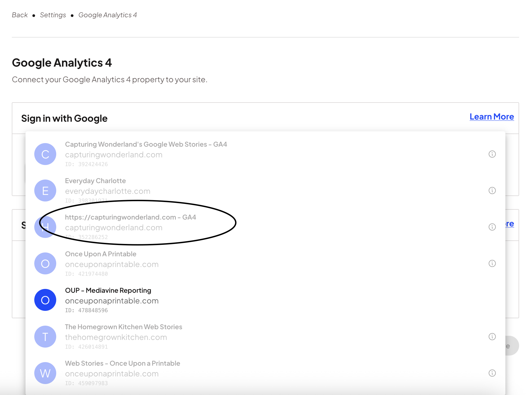Screen dimensions: 532x395
Task: Click info icon for Everyday Charlotte
Action: pos(492,191)
